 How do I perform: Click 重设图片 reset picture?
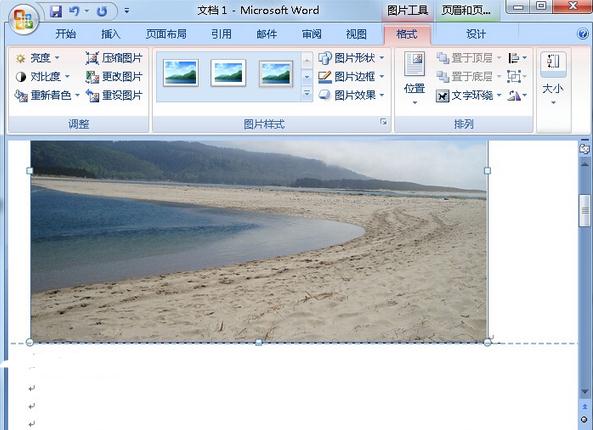coord(113,95)
